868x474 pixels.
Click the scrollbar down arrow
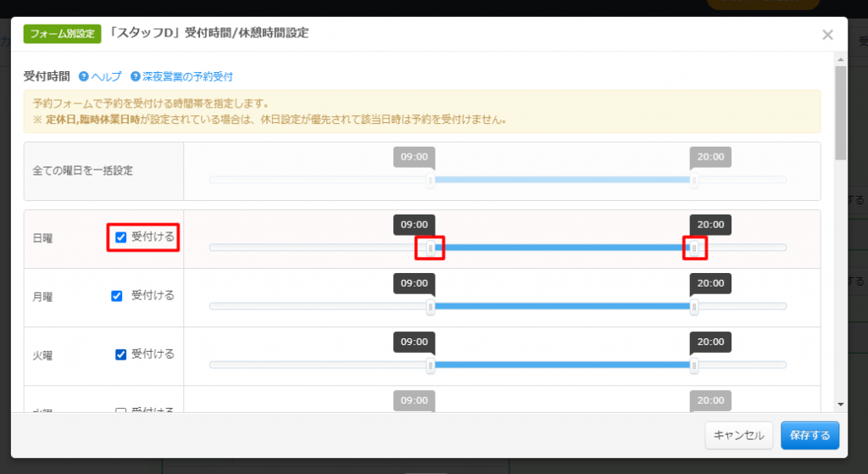point(840,404)
